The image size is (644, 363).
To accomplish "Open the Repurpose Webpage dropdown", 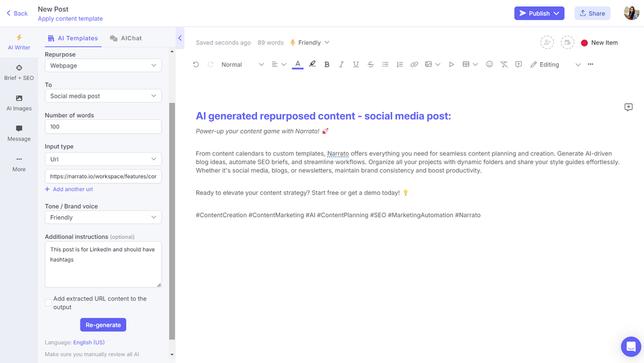I will tap(103, 65).
